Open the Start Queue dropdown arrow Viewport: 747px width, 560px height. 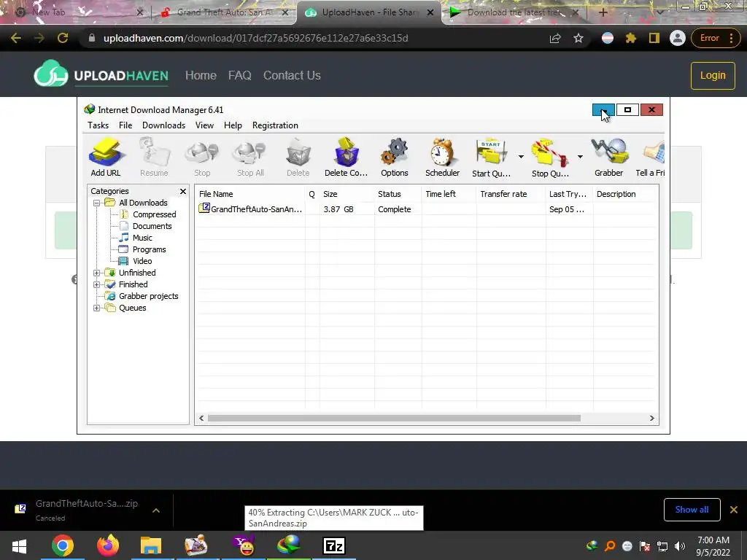[521, 157]
